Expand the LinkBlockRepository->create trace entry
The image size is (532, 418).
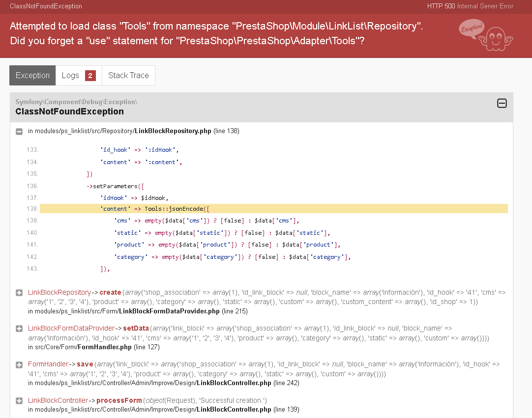click(x=19, y=293)
